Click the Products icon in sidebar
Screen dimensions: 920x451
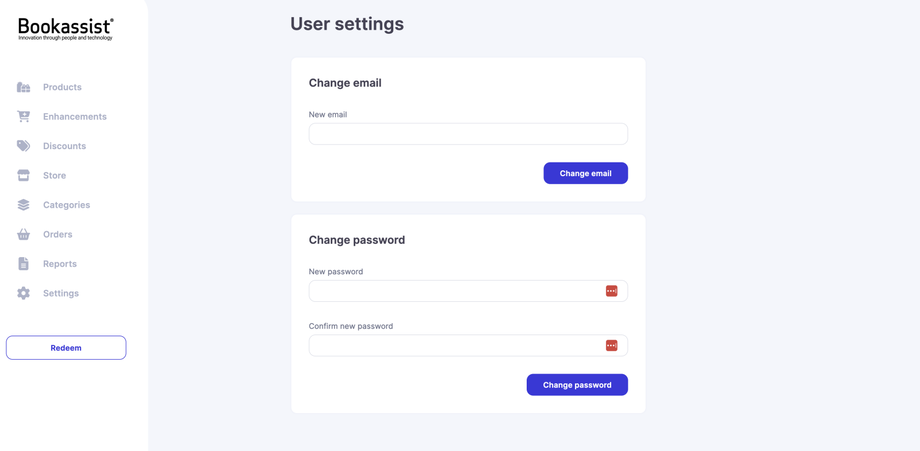pyautogui.click(x=23, y=87)
